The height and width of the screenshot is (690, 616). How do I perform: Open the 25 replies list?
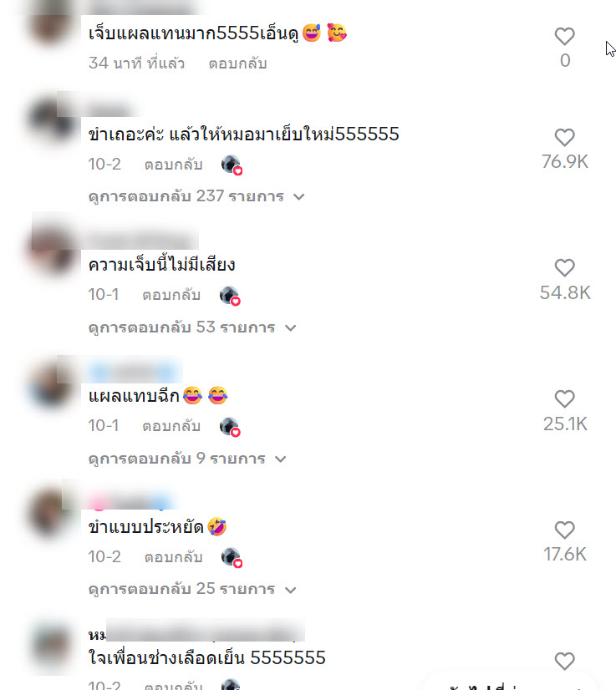pyautogui.click(x=192, y=589)
